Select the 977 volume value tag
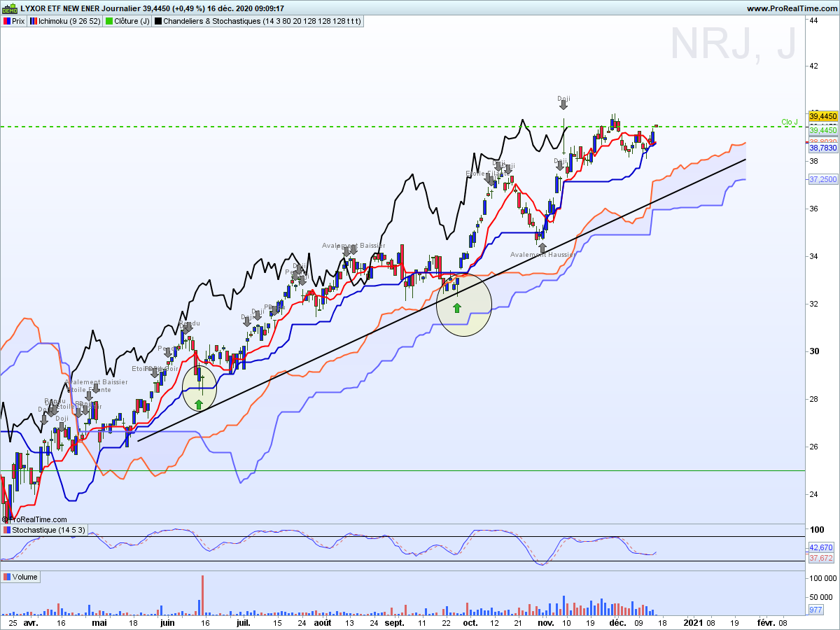 click(x=815, y=610)
